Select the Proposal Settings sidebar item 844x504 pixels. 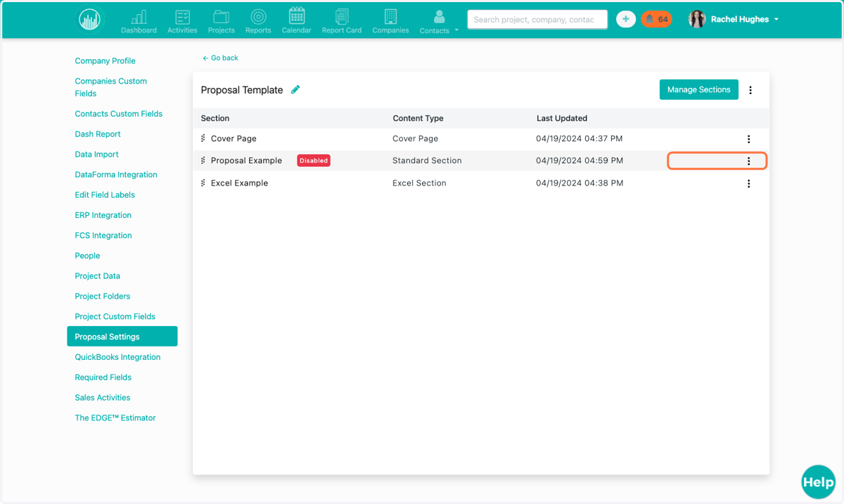(122, 337)
